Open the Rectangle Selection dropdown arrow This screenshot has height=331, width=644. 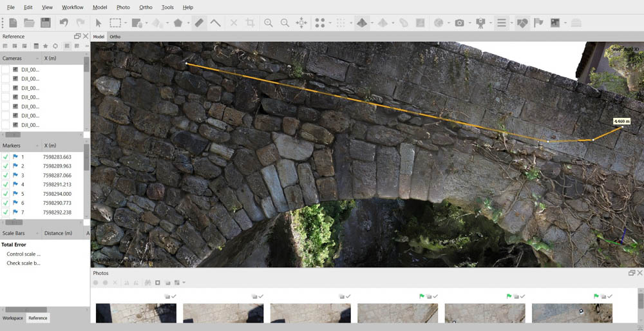tap(126, 23)
